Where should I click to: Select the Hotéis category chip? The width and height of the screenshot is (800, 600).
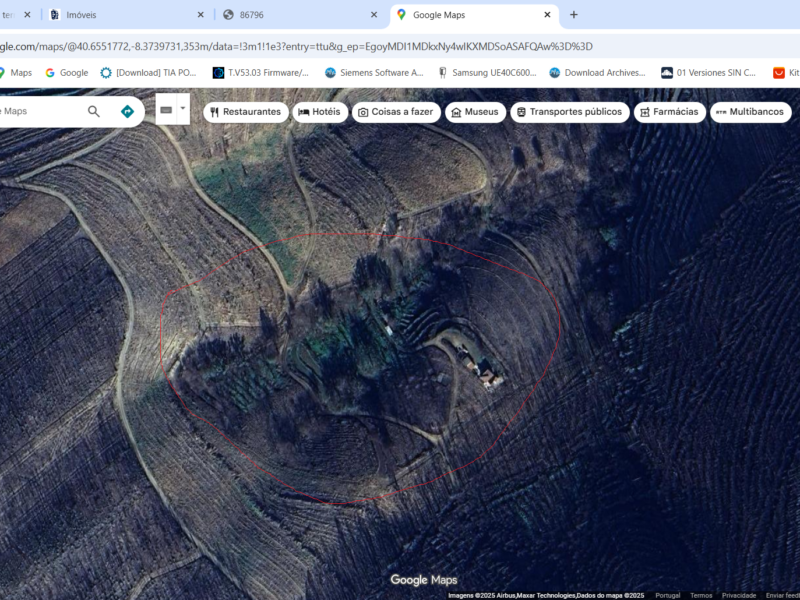320,112
